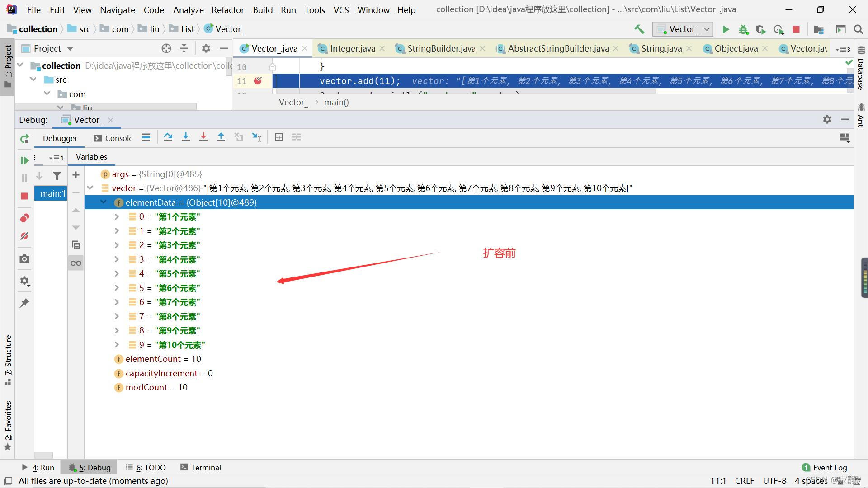This screenshot has height=488, width=868.
Task: Click the Step Out arrow icon
Action: click(x=221, y=137)
